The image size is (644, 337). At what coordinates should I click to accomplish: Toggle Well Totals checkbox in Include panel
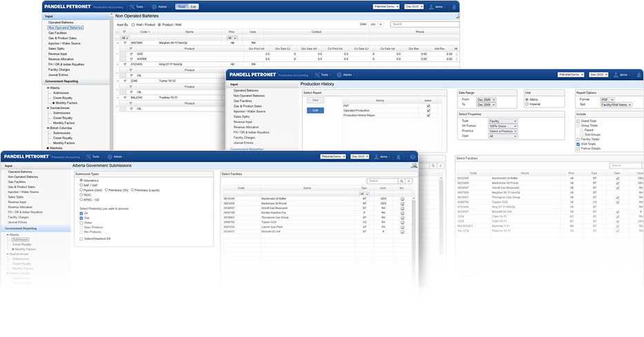578,144
